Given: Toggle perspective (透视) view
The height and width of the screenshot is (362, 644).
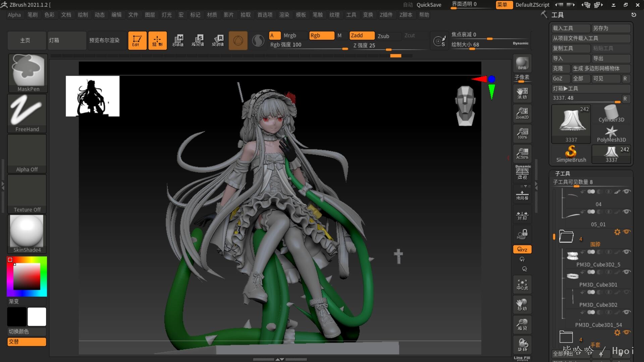Looking at the screenshot, I should [x=522, y=173].
